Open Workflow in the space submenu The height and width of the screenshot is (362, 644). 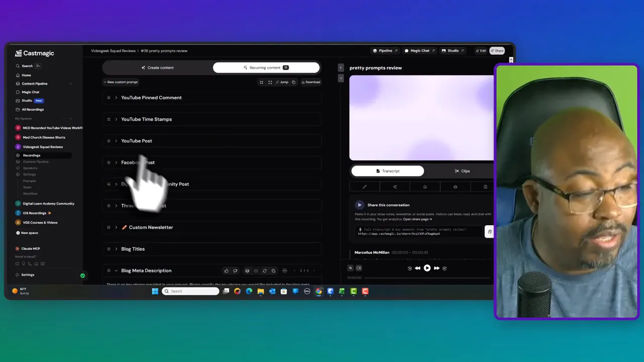[x=30, y=194]
